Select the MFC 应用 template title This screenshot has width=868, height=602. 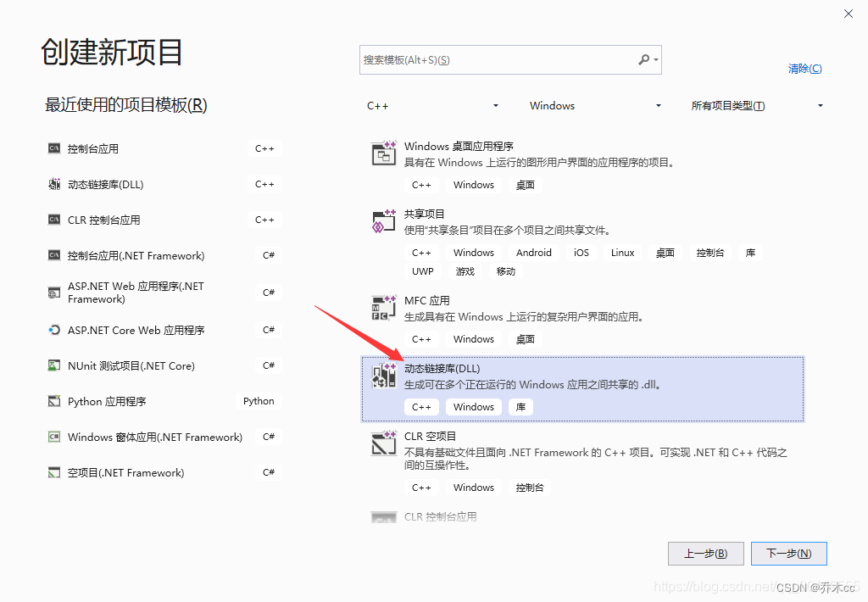pos(427,301)
